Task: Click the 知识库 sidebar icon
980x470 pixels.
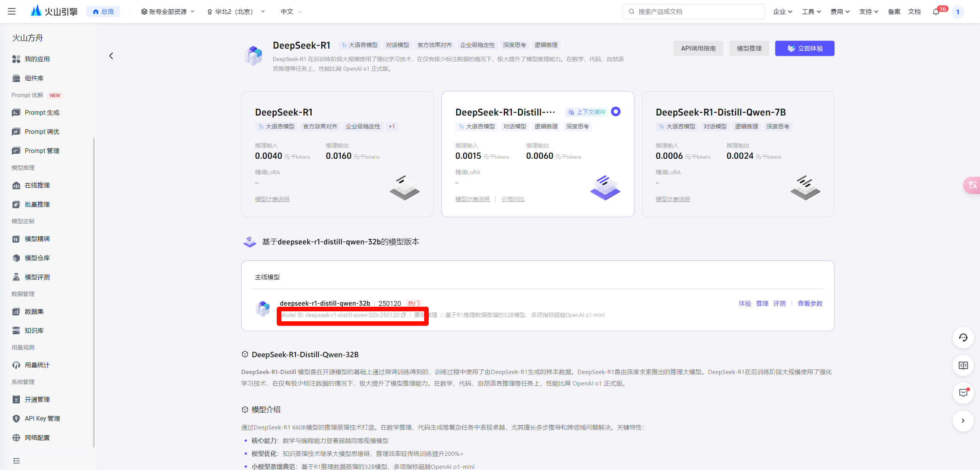Action: pos(16,330)
